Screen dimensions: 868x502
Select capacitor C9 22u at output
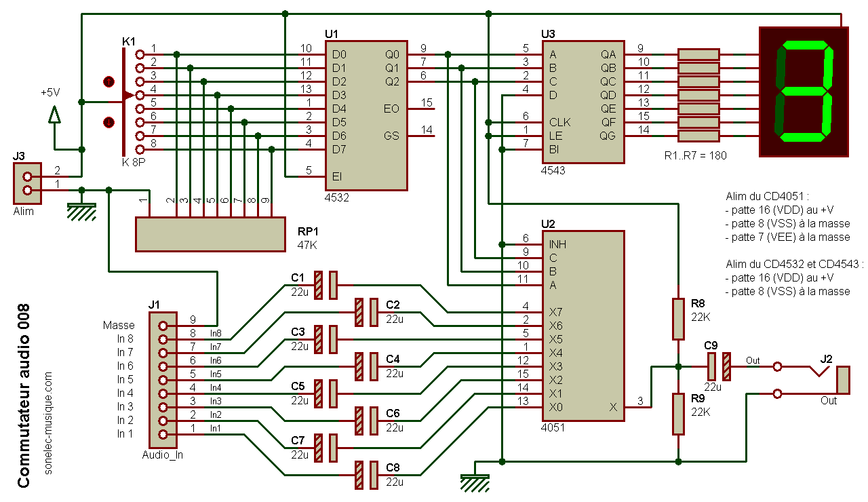[719, 366]
